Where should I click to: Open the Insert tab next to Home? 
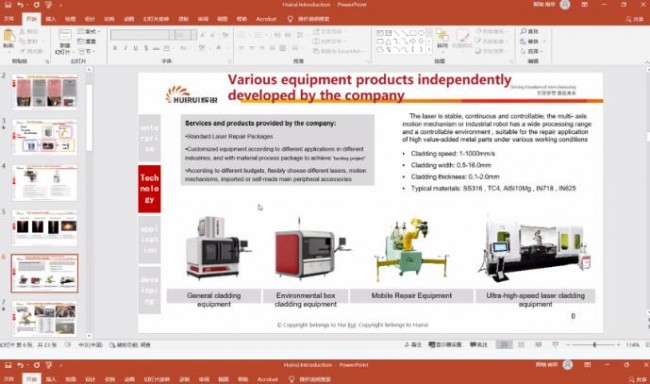[51, 19]
